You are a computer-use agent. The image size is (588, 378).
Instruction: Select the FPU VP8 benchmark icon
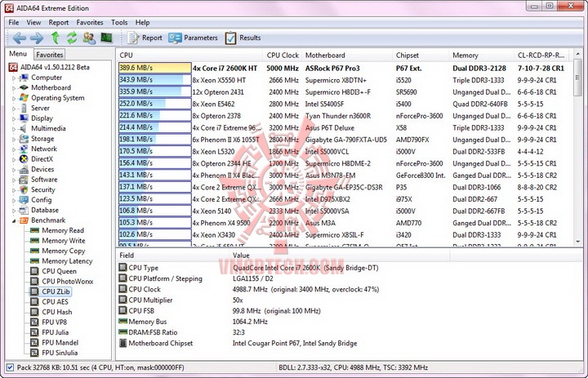34,322
